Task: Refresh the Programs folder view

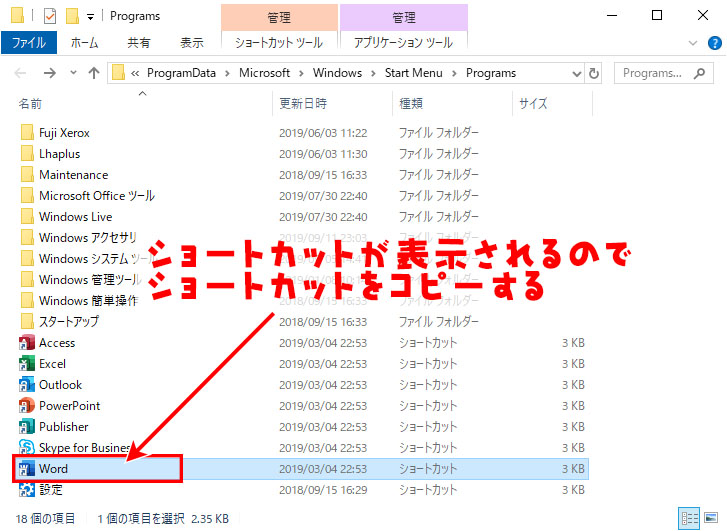Action: point(593,73)
